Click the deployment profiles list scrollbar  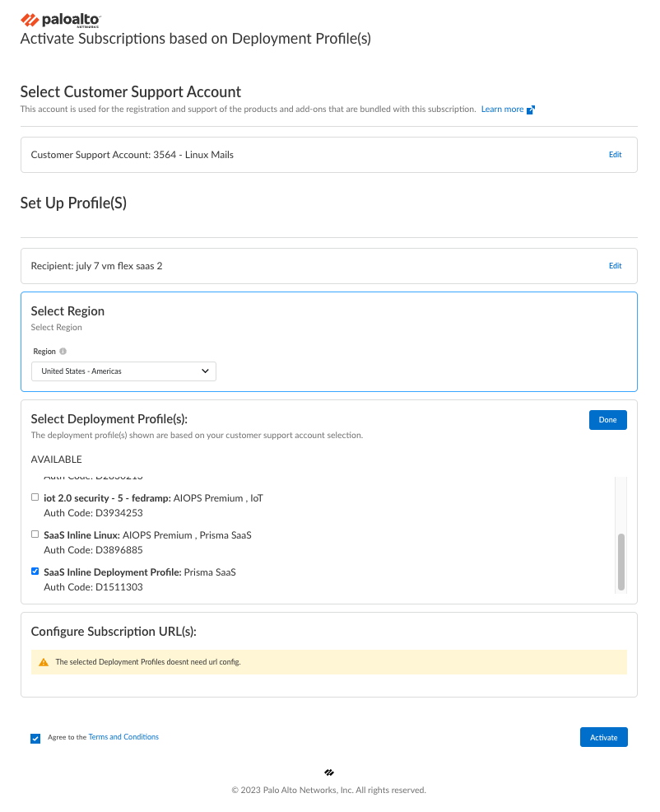pos(621,560)
